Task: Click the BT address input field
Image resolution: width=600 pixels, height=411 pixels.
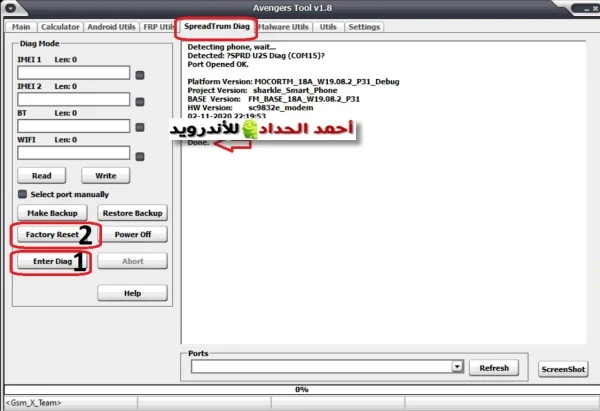Action: click(x=73, y=126)
